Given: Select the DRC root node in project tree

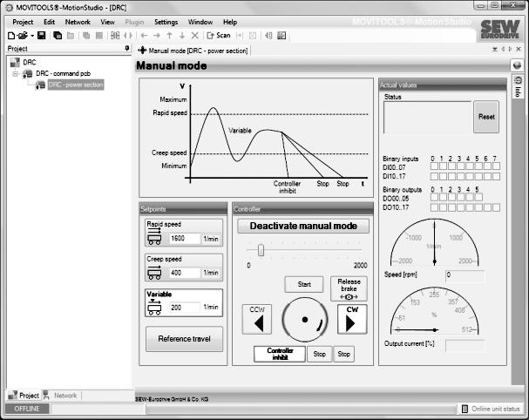Looking at the screenshot, I should coord(30,63).
